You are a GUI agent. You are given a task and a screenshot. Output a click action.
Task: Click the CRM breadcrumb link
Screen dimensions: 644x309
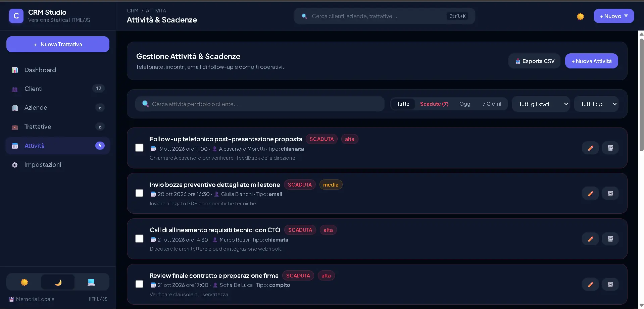point(133,11)
